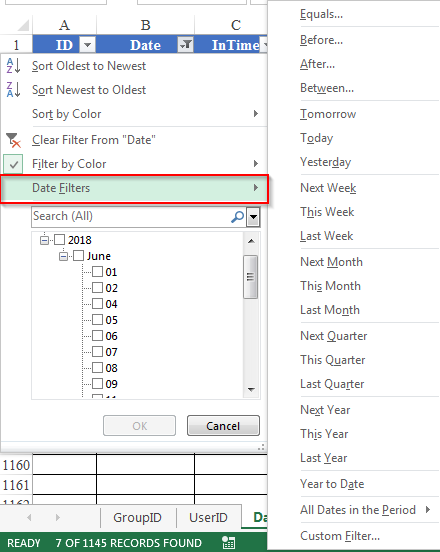440x552 pixels.
Task: Check the 2018 year checkbox
Action: tap(59, 240)
